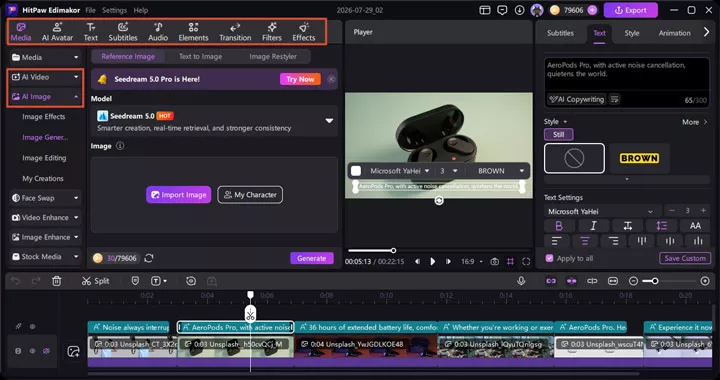This screenshot has height=380, width=720.
Task: Open the BROWN style dropdown in player overlay
Action: (x=501, y=171)
